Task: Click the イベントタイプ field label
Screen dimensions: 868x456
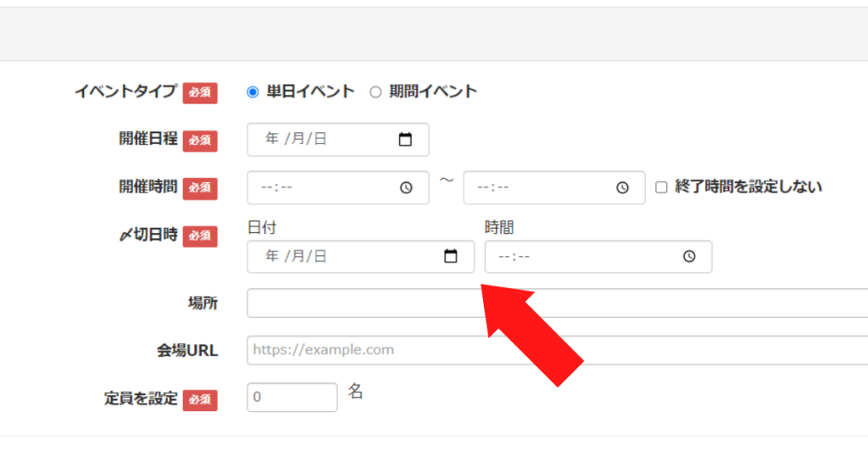Action: pyautogui.click(x=125, y=92)
